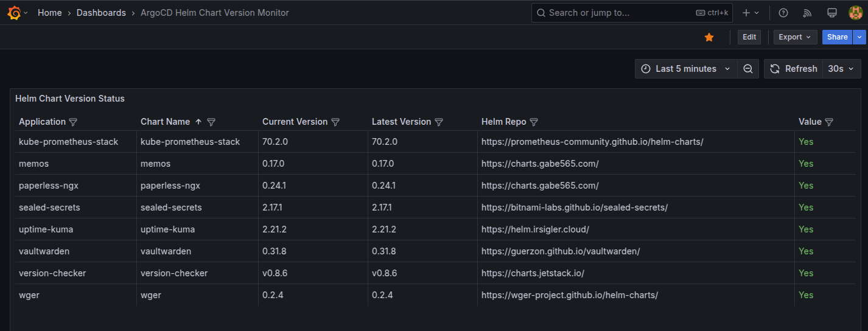Click kube-prometheus-stack in Application column
This screenshot has height=331, width=868.
69,142
